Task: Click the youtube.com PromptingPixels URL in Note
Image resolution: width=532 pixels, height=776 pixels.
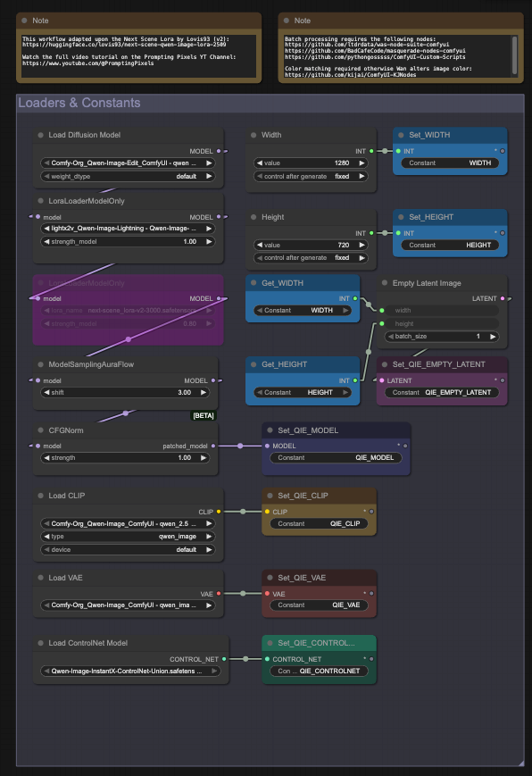Action: point(88,63)
